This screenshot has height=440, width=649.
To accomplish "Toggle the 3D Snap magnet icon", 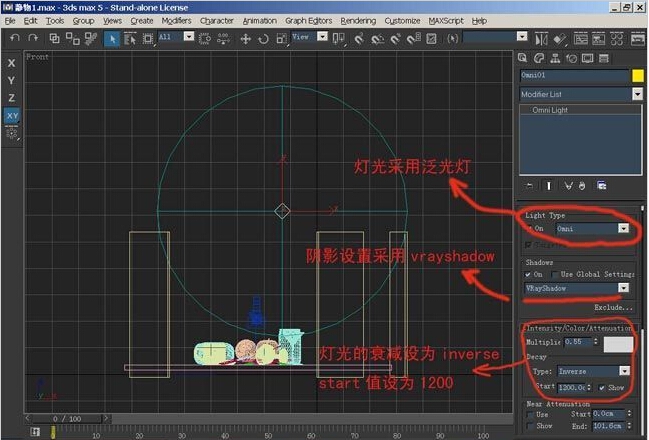I will coord(359,39).
